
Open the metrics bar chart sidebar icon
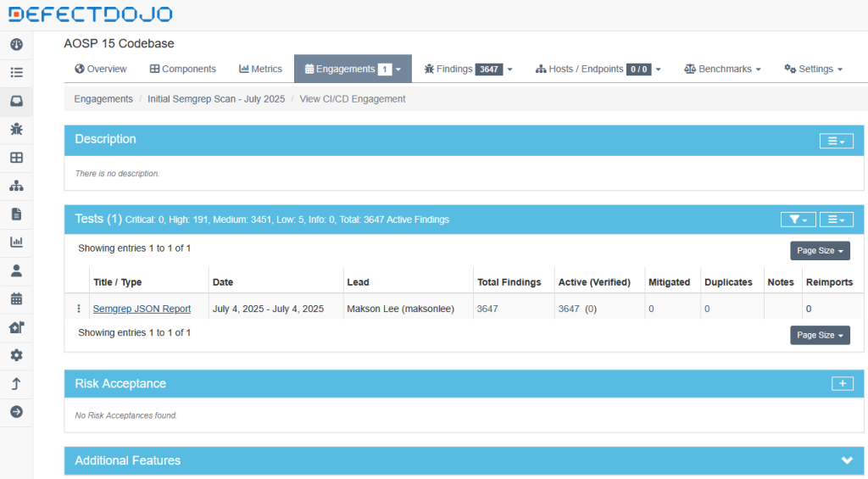click(x=17, y=242)
